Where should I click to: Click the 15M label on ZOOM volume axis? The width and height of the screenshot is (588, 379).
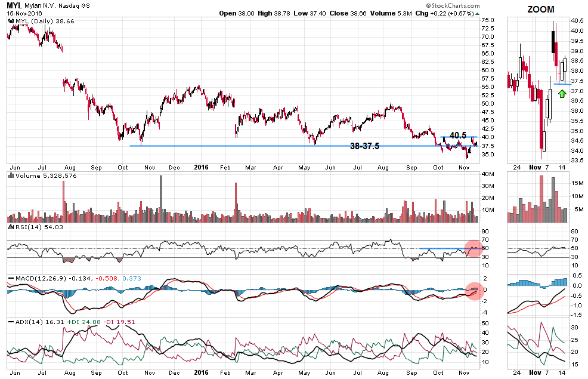click(577, 183)
